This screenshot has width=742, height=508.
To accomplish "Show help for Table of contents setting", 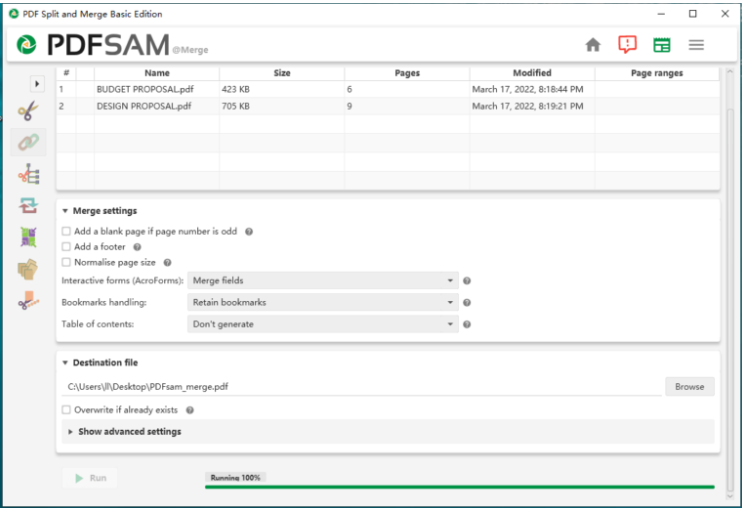I will [x=467, y=324].
